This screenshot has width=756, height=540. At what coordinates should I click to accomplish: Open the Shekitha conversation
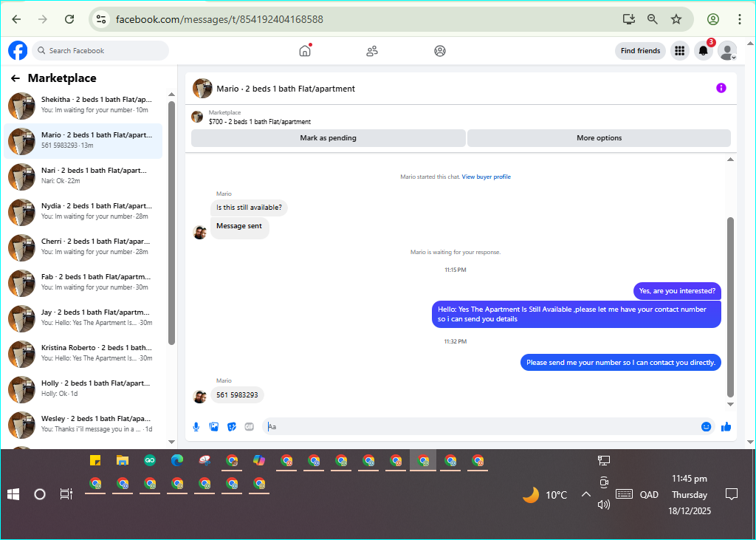click(x=83, y=106)
